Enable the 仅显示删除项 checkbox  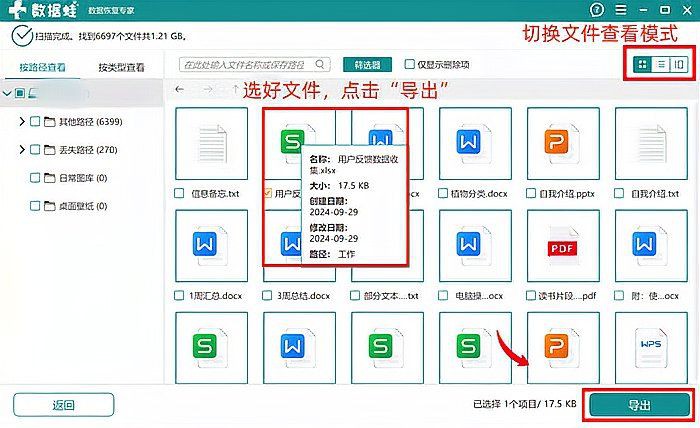(409, 64)
